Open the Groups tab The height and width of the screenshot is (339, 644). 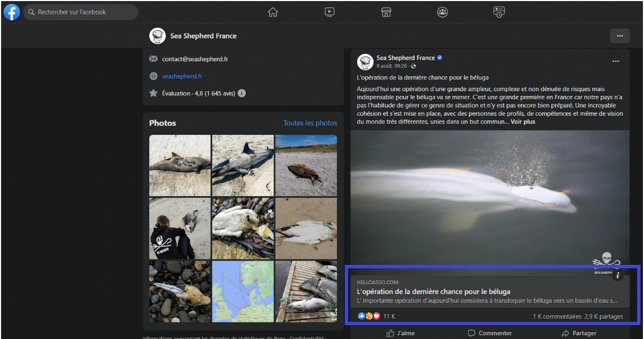(442, 12)
